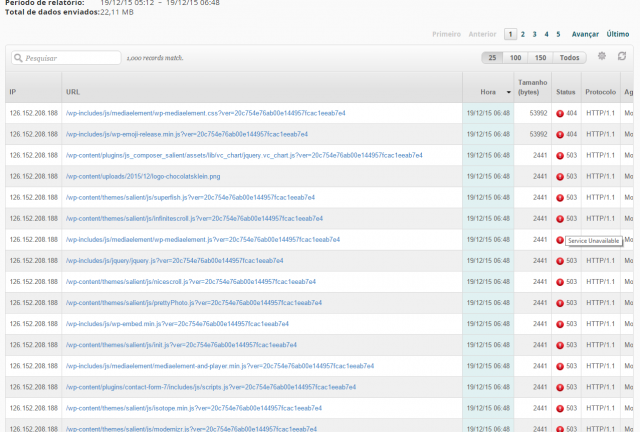Open the wp-mediaelement.css URL link
The image size is (640, 432).
205,113
